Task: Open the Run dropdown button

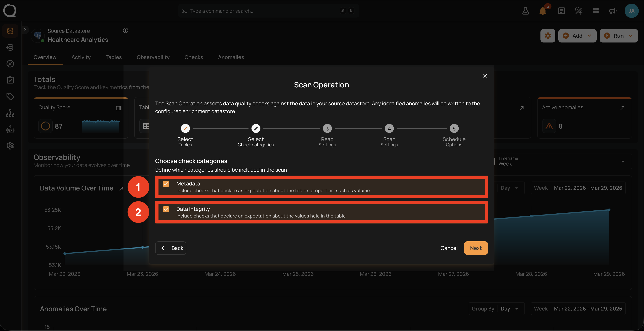Action: [x=619, y=36]
